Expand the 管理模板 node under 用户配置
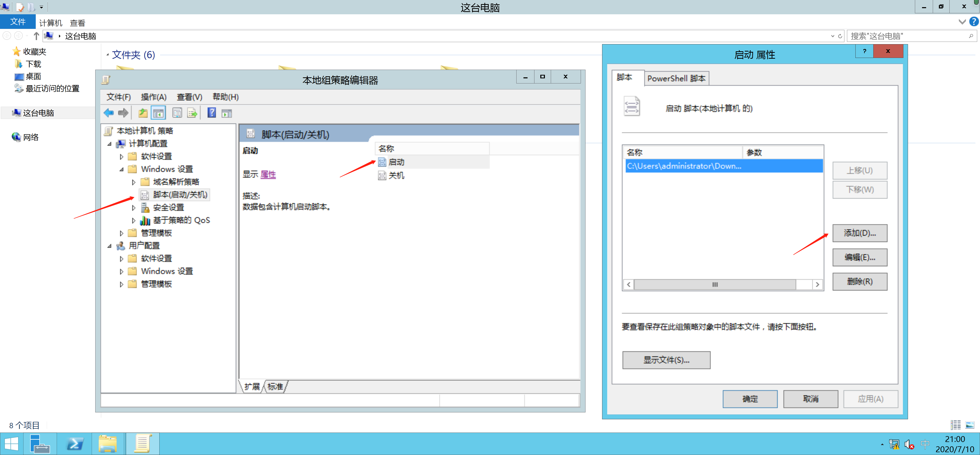980x455 pixels. click(x=121, y=284)
